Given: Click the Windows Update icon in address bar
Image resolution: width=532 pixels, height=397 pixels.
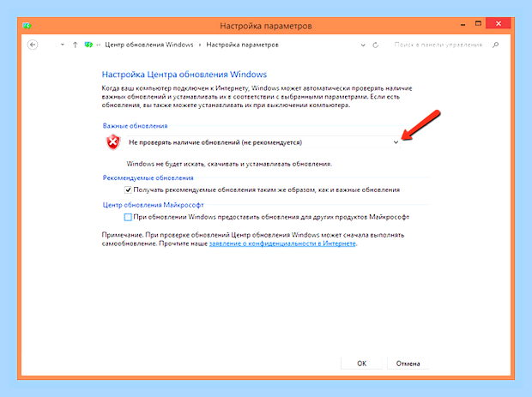Looking at the screenshot, I should [88, 45].
